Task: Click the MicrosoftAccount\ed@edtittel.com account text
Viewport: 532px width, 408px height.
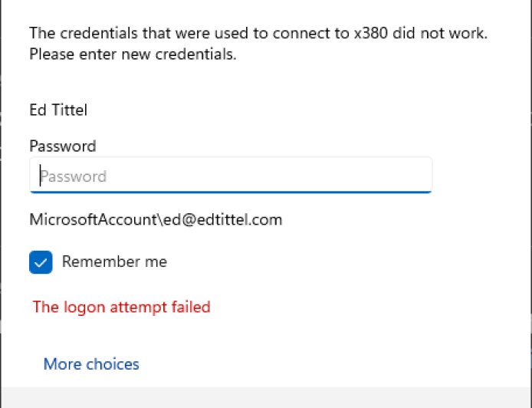Action: (x=156, y=220)
